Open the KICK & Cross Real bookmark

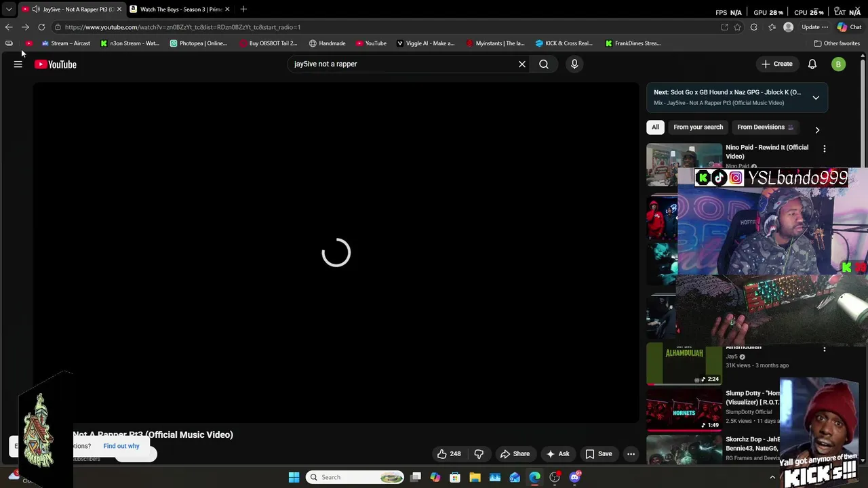point(564,43)
